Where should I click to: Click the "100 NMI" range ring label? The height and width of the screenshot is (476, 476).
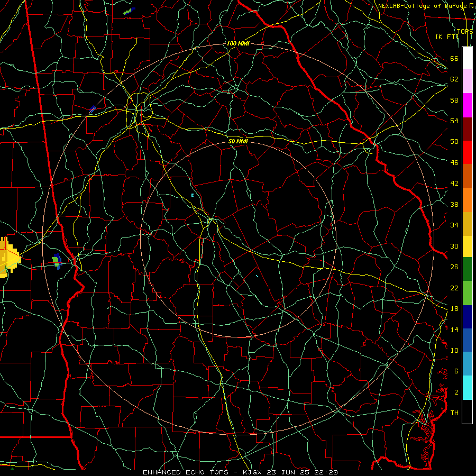coord(238,43)
